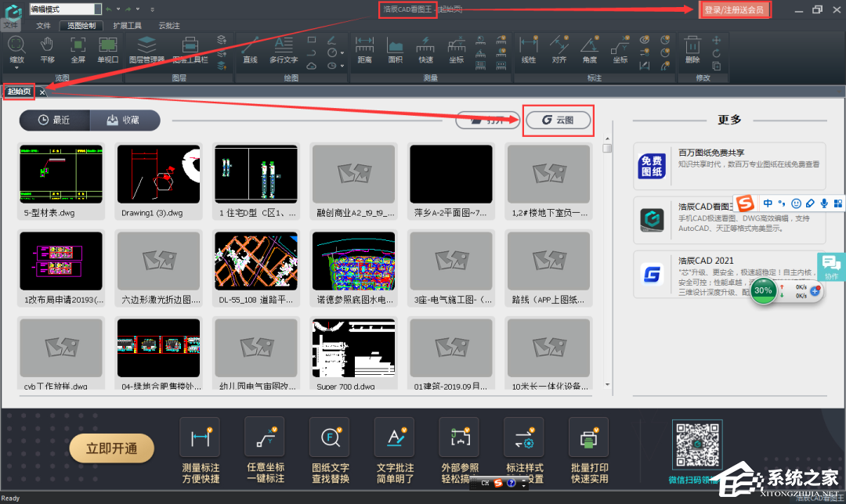The image size is (846, 504).
Task: Open 图纸文字 查找替换 feature icon
Action: pos(331,437)
